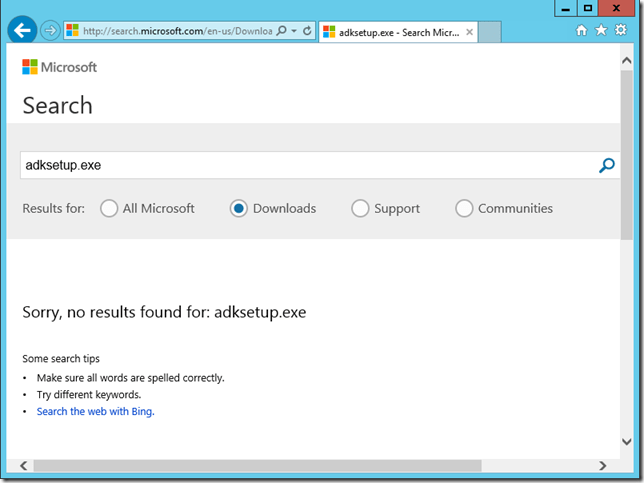
Task: Open the Home page icon
Action: 582,30
